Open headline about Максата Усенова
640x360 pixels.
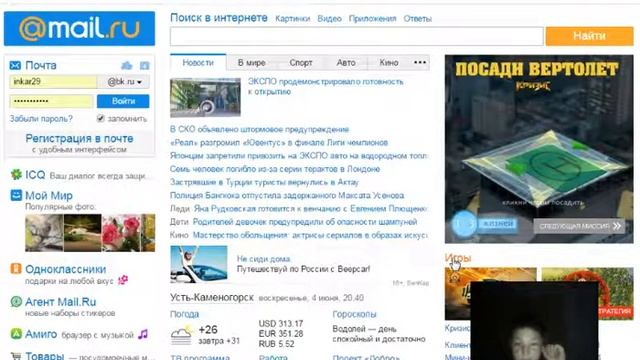(287, 196)
